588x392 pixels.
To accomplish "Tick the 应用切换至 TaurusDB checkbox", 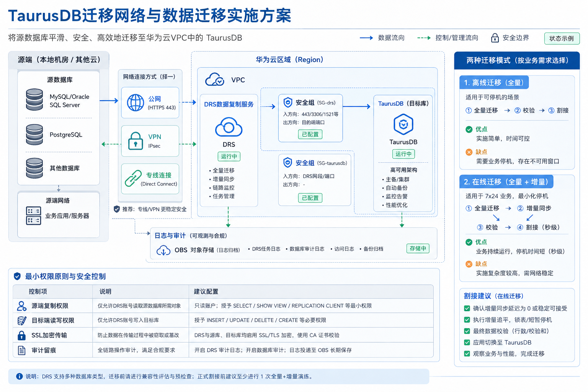I will tap(467, 342).
